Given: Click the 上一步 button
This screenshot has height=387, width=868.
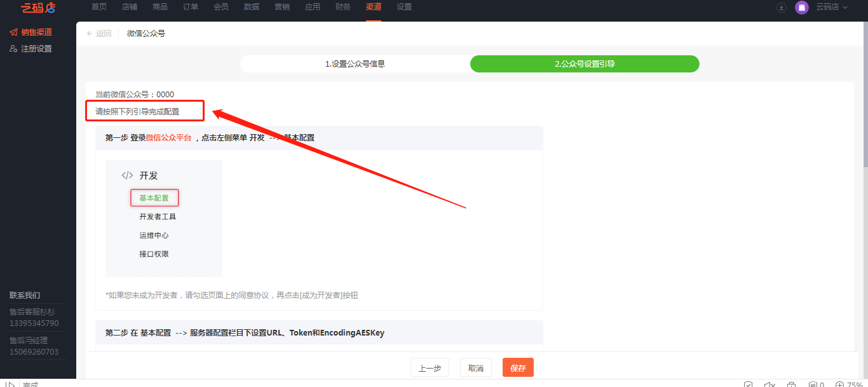Looking at the screenshot, I should [430, 367].
